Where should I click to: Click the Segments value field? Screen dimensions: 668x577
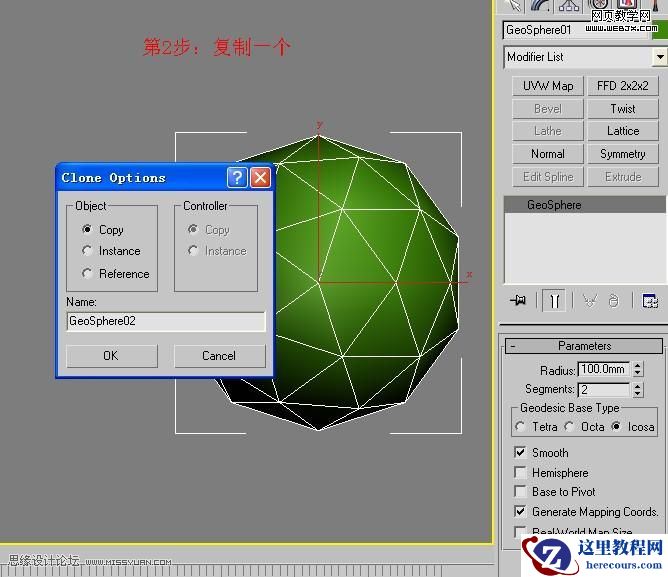(604, 389)
